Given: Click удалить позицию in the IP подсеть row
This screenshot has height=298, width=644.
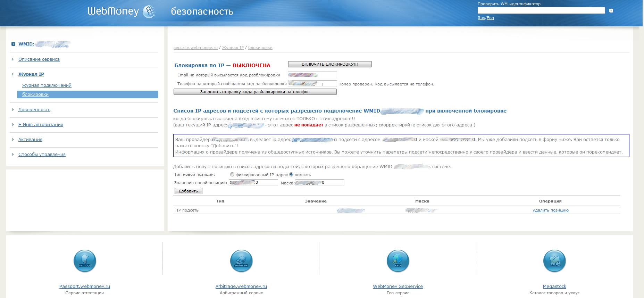Looking at the screenshot, I should tap(551, 210).
